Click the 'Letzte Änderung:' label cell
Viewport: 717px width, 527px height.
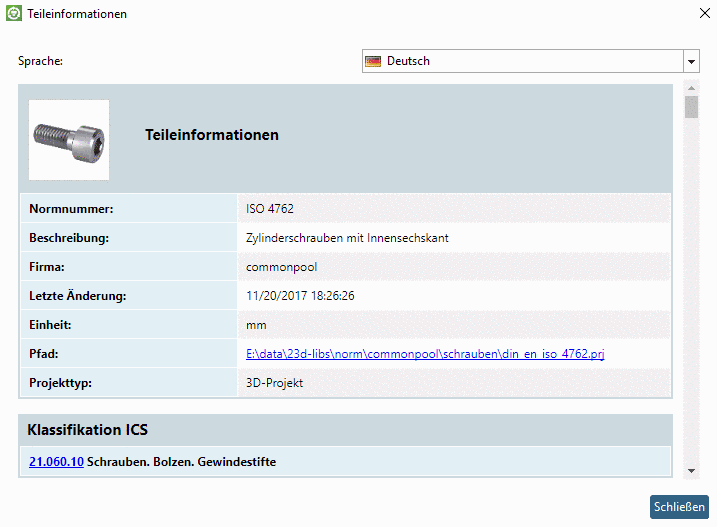click(x=128, y=296)
